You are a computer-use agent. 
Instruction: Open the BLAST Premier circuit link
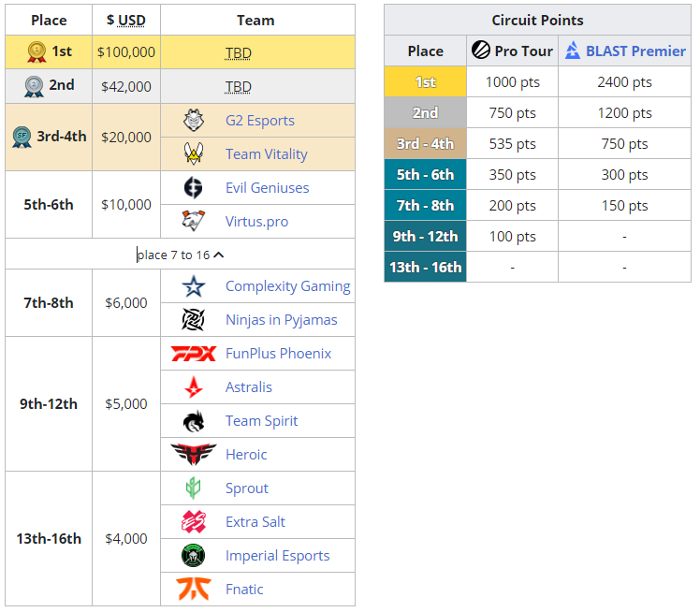click(x=635, y=51)
